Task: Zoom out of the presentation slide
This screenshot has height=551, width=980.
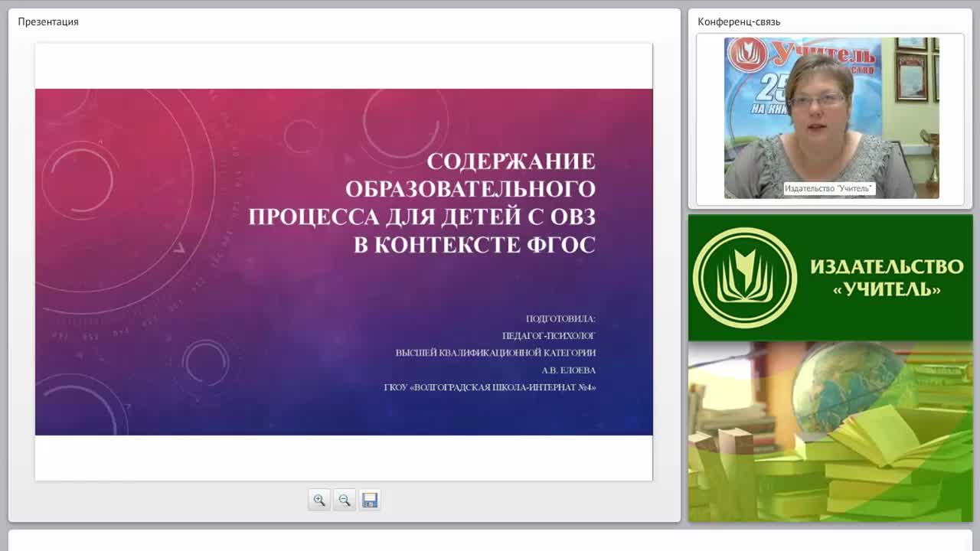Action: click(x=345, y=500)
